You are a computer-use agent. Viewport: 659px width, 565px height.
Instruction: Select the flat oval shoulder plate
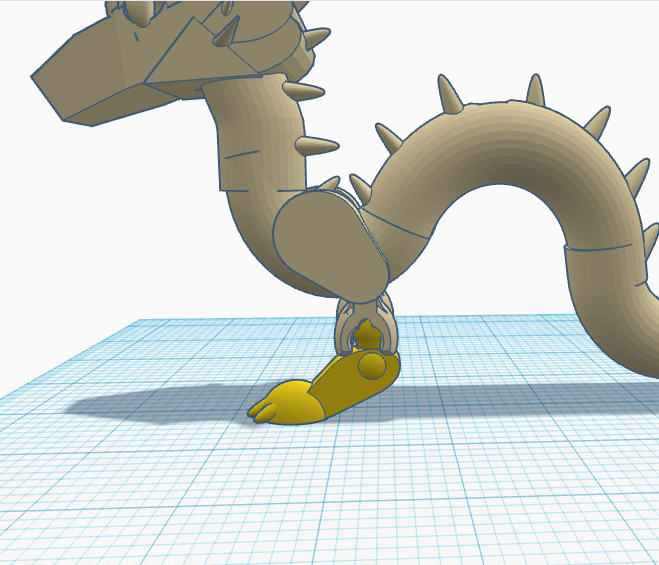(x=330, y=246)
